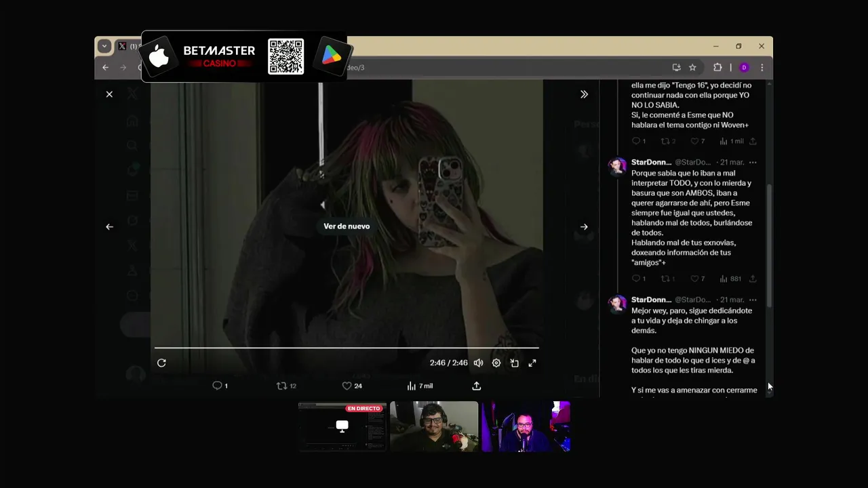Open the '21 mar.' timestamp of the 'Mejor wey' reply

tap(732, 300)
